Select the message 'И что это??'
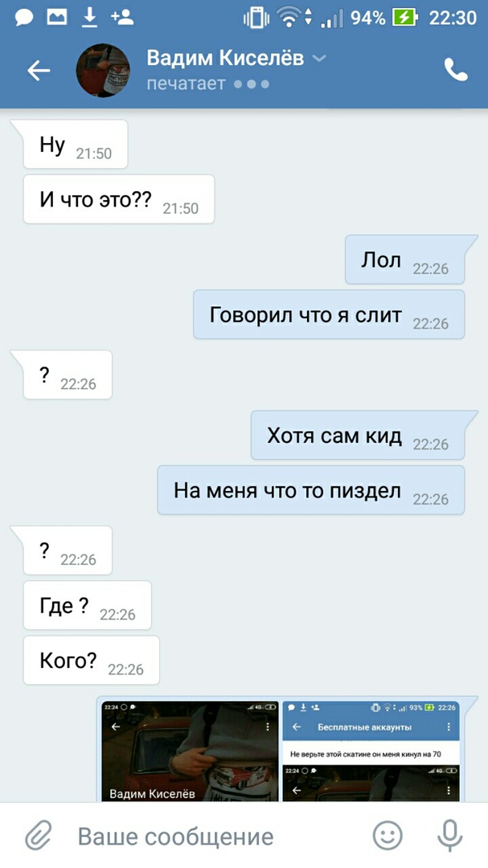488x868 pixels. click(118, 199)
